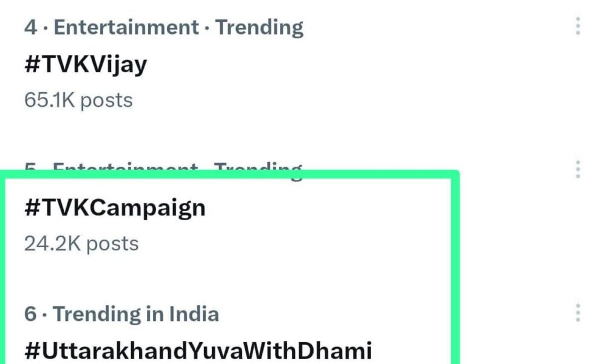
Task: Open more options menu for fifth trend
Action: (577, 169)
